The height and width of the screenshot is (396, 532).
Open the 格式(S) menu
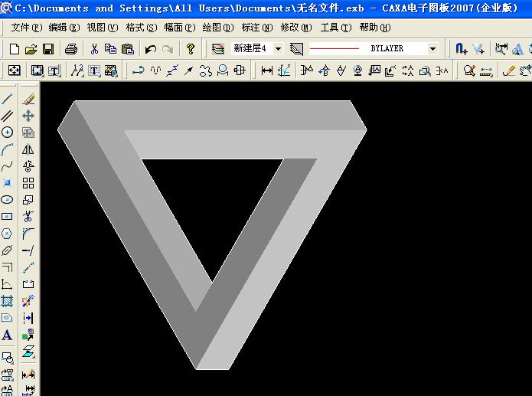tap(141, 27)
